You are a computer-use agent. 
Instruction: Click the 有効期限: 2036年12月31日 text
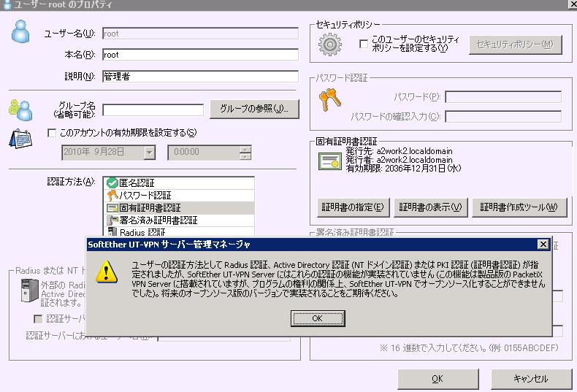point(403,169)
